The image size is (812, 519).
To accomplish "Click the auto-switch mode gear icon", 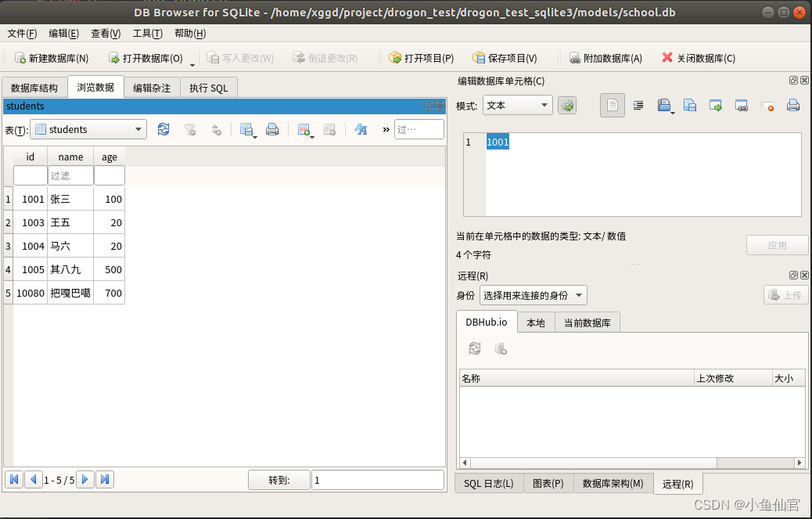I will point(567,106).
